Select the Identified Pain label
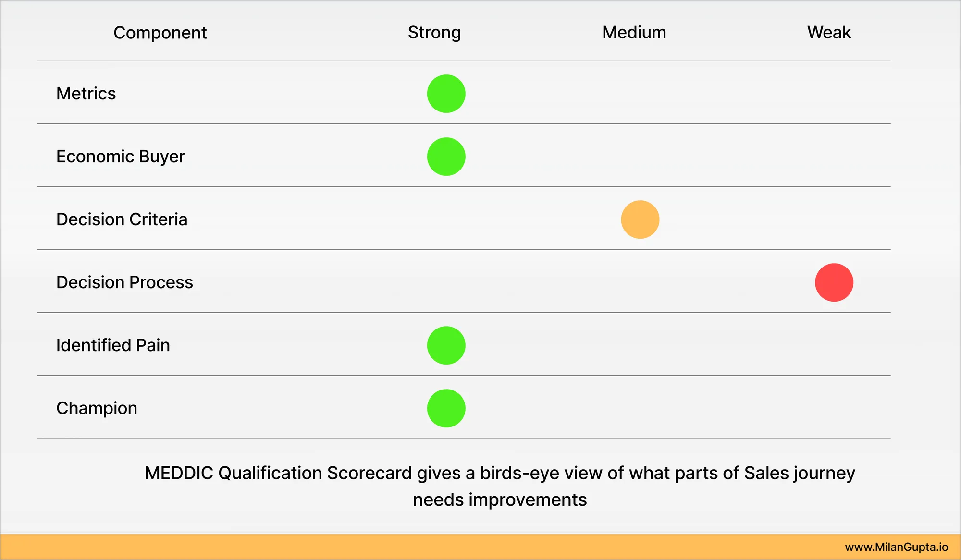The height and width of the screenshot is (560, 961). pos(113,345)
